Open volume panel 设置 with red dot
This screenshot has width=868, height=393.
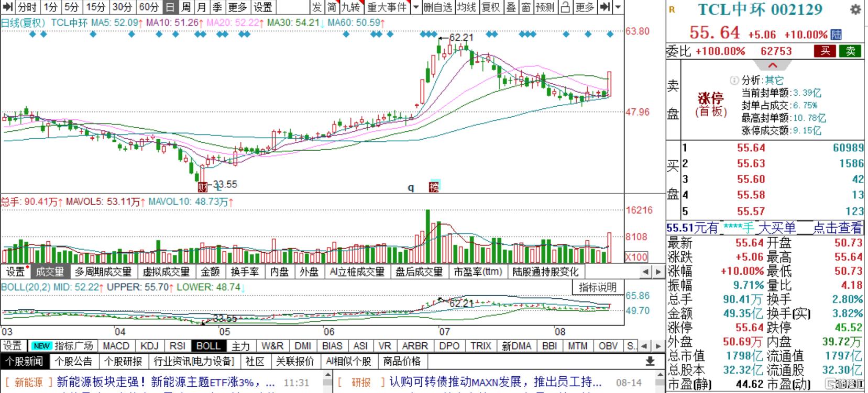coord(15,272)
